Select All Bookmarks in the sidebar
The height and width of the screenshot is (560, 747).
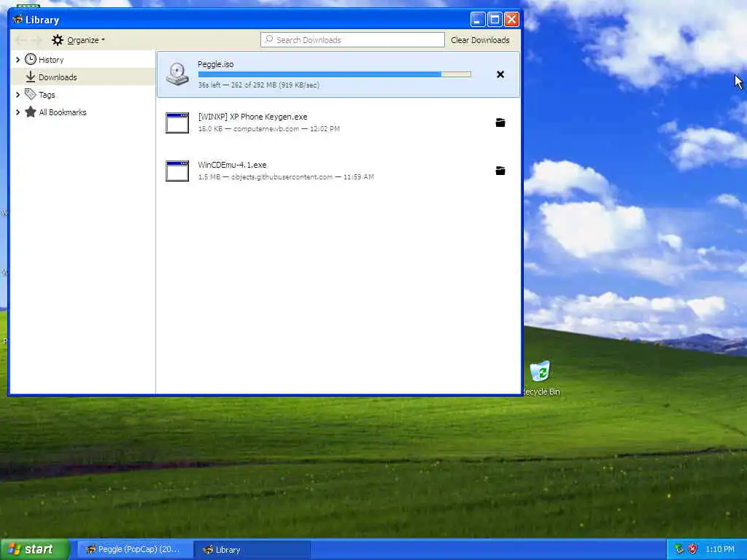pos(83,112)
